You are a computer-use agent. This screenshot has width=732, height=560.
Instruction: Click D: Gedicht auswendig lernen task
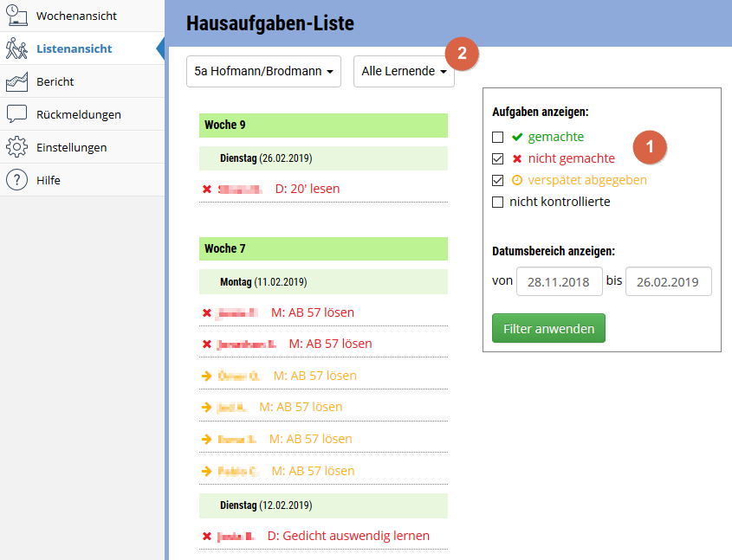coord(348,536)
